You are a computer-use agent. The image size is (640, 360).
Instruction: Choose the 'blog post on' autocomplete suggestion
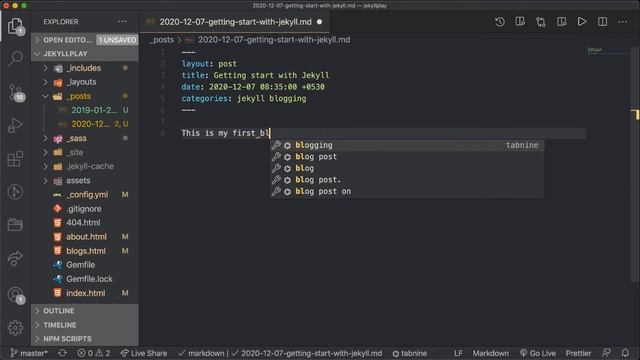coord(407,191)
